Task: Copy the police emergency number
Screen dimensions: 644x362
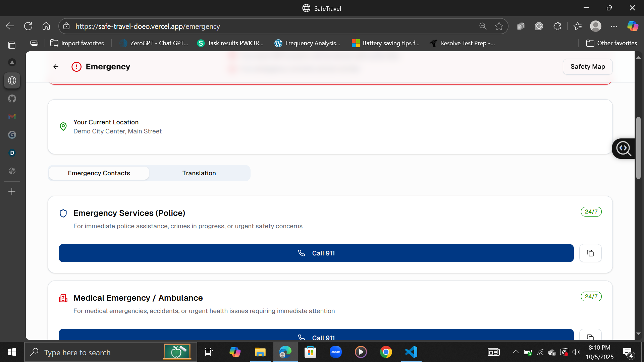Action: tap(590, 253)
